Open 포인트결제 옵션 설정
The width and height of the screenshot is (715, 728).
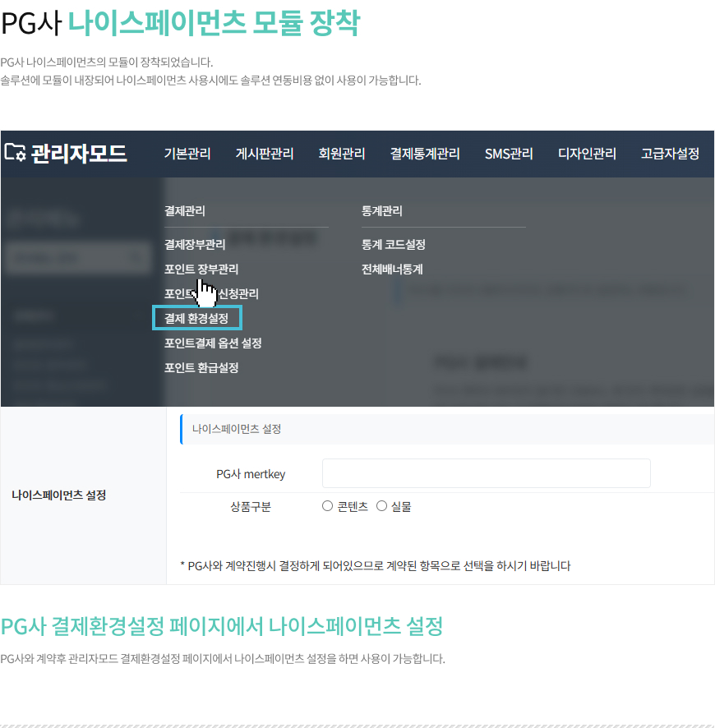pyautogui.click(x=213, y=343)
